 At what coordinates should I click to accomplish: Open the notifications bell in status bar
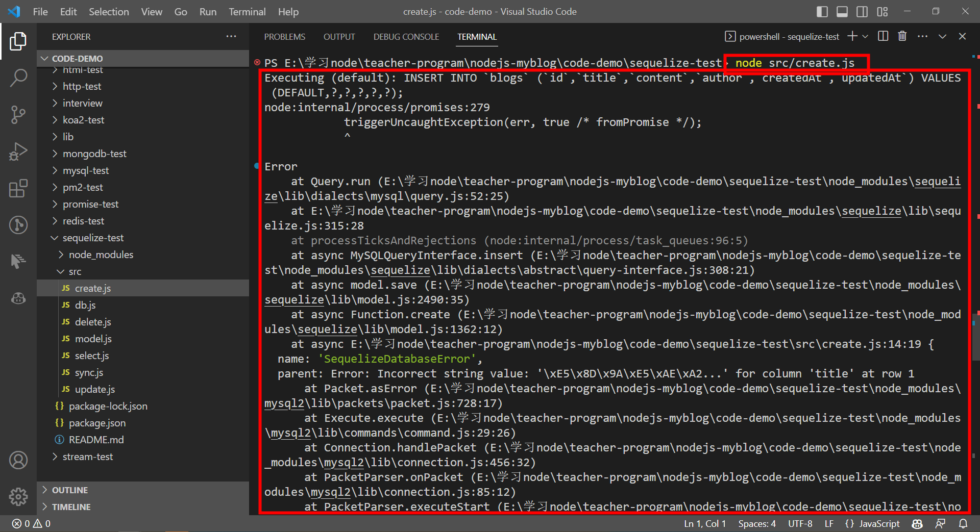coord(963,524)
